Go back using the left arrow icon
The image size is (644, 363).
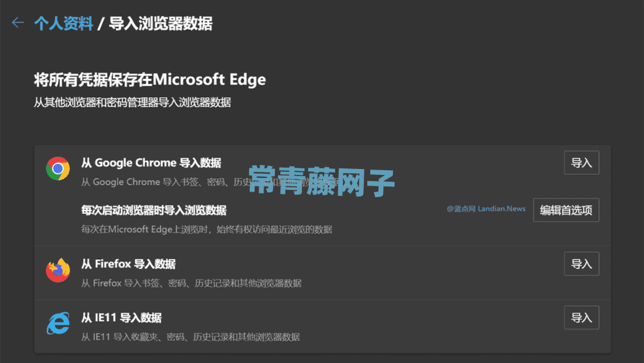click(x=18, y=23)
